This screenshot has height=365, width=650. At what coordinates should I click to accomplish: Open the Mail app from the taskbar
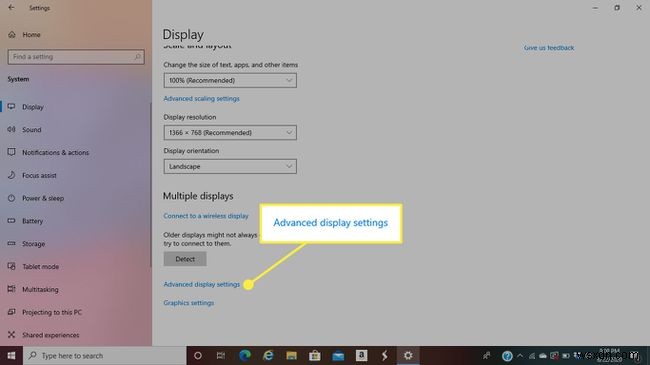tap(338, 355)
